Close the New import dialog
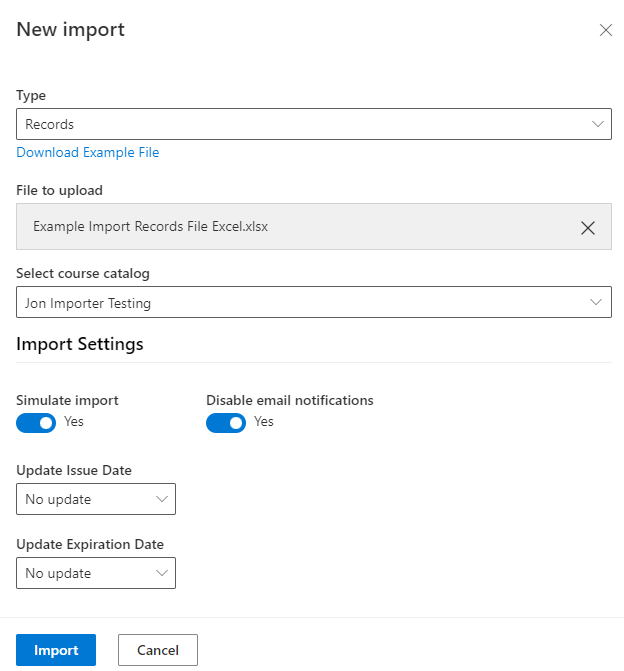 tap(606, 30)
